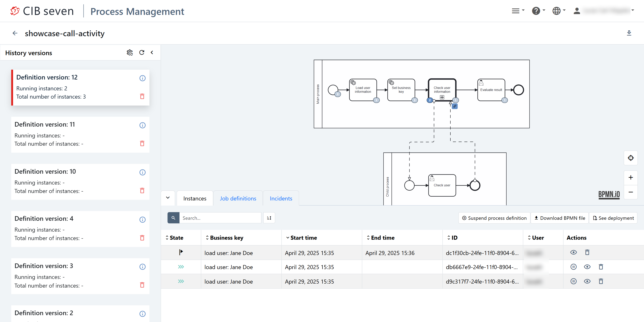The image size is (644, 322).
Task: Select the Check user task in child process
Action: 442,185
